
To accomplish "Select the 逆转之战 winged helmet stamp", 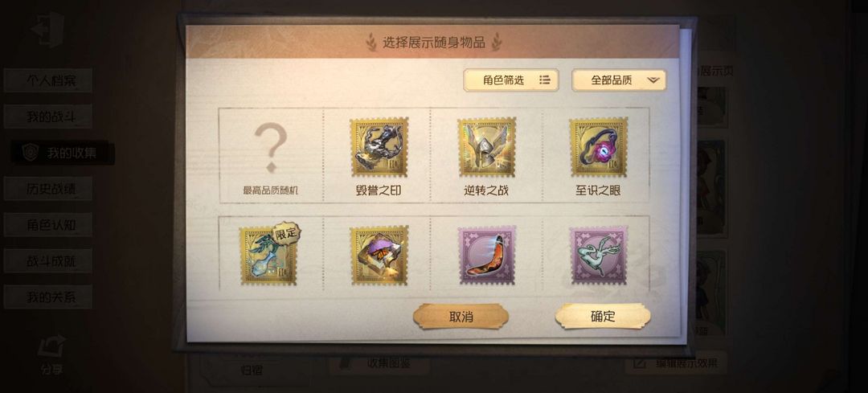I will pos(486,147).
